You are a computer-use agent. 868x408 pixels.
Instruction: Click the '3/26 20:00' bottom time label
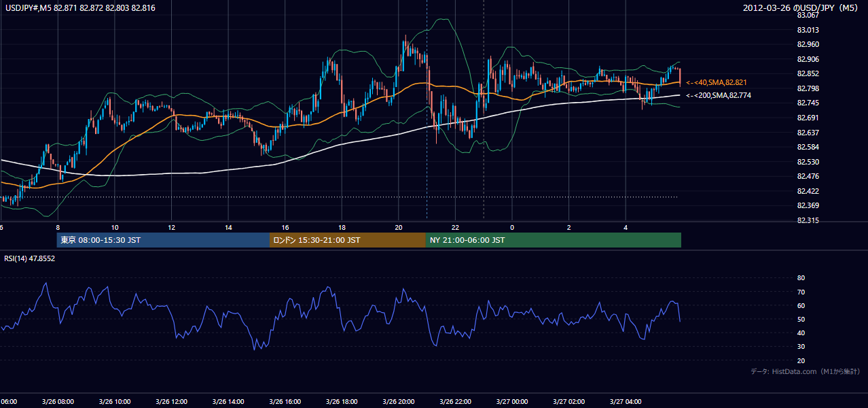398,402
